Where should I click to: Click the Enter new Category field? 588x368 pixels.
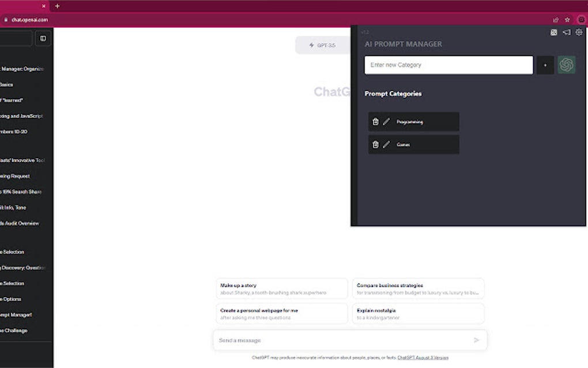click(448, 65)
